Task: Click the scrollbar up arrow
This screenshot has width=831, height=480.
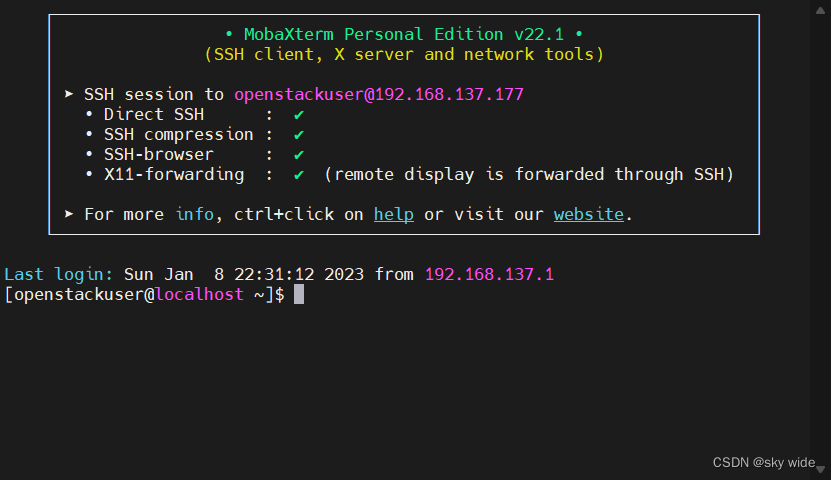Action: coord(820,10)
